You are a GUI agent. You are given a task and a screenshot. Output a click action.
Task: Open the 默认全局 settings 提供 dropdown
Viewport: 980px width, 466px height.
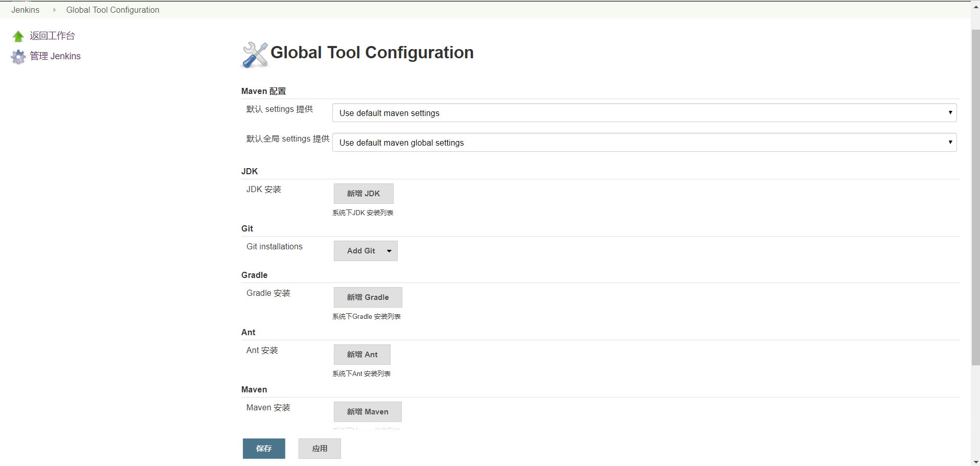644,143
